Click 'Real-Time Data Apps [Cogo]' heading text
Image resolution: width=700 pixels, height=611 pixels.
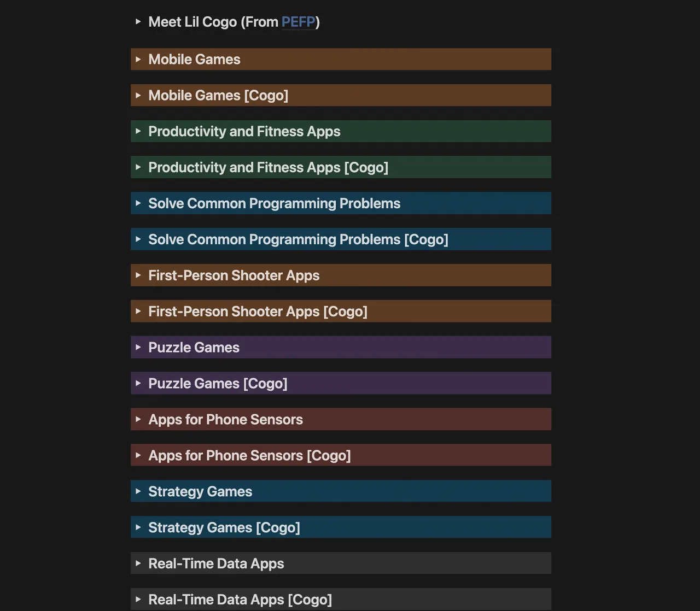coord(240,600)
